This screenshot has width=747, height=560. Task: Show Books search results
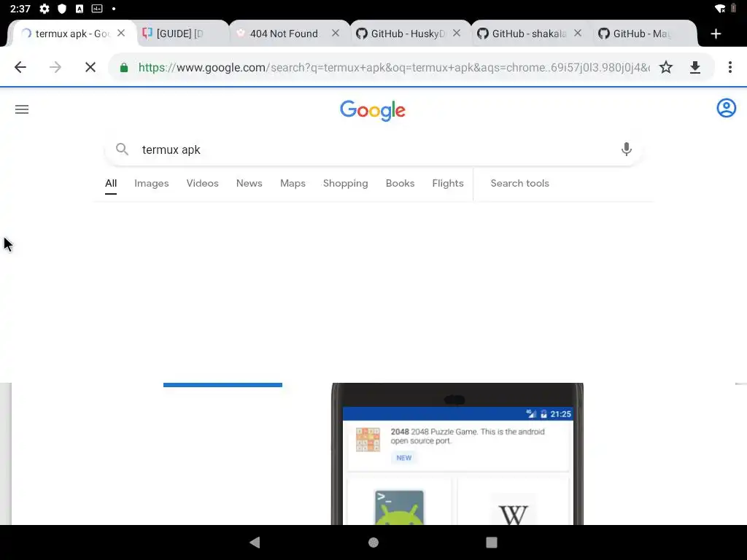pyautogui.click(x=400, y=183)
